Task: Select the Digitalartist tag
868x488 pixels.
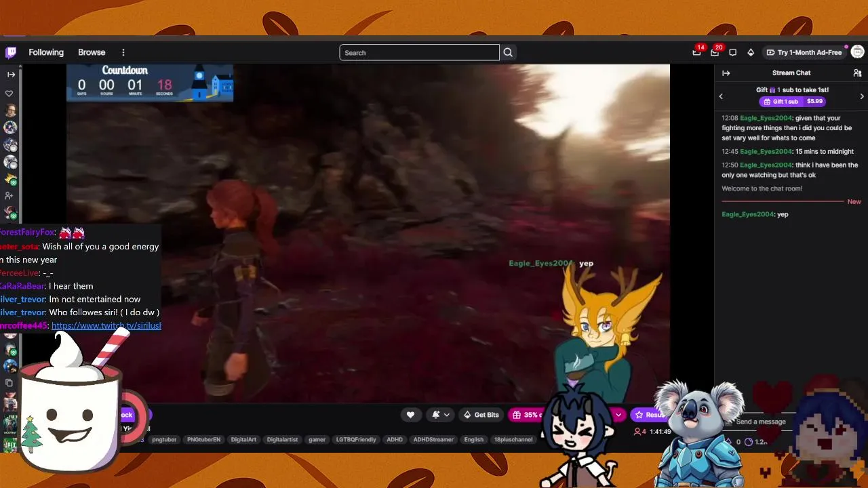Action: (x=282, y=439)
